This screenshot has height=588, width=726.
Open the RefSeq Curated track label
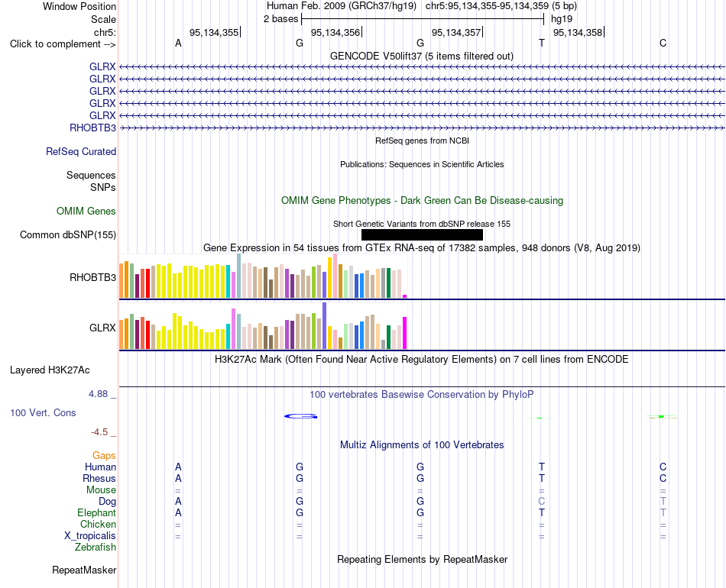tap(81, 152)
